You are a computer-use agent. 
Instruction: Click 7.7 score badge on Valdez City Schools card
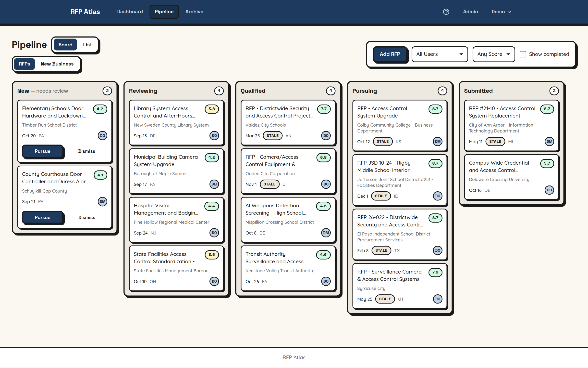(x=324, y=109)
